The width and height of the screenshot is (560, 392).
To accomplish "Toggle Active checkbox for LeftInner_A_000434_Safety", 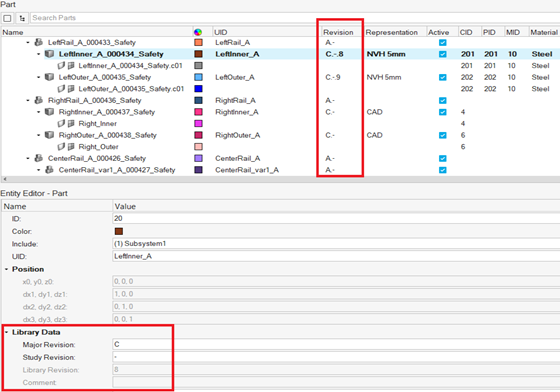I will (442, 54).
